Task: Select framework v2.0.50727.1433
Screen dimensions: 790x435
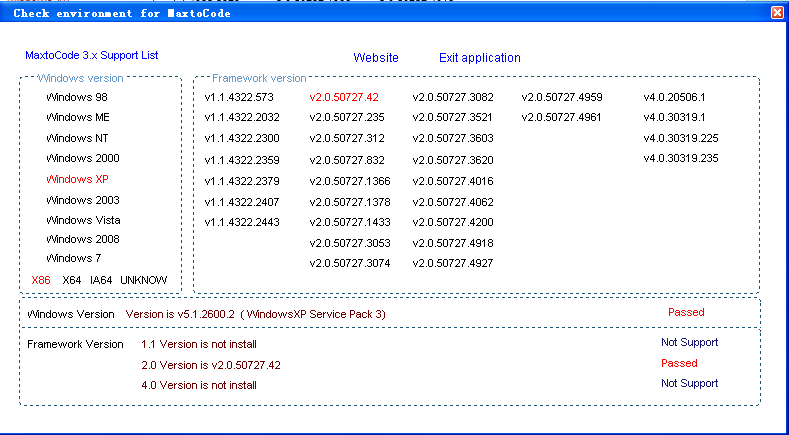Action: [350, 222]
